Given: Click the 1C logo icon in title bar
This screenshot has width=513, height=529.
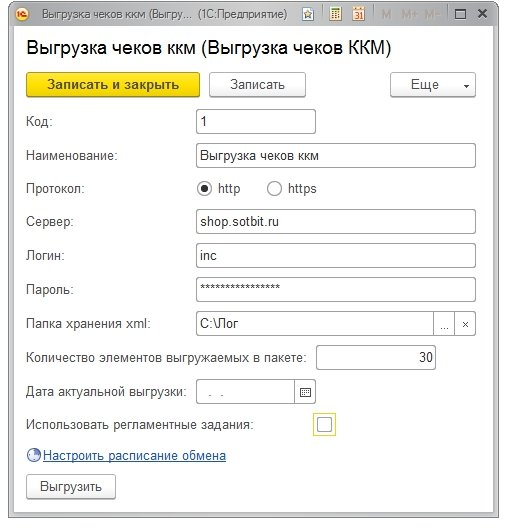Looking at the screenshot, I should (22, 14).
